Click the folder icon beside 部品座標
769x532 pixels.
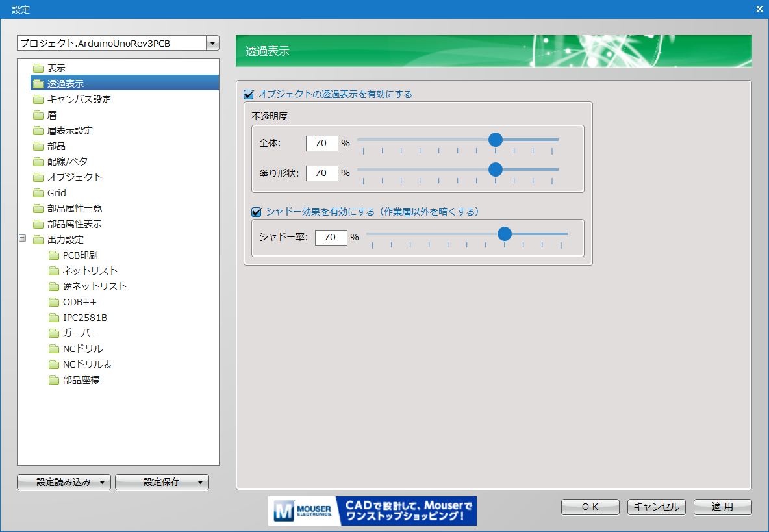click(x=53, y=380)
